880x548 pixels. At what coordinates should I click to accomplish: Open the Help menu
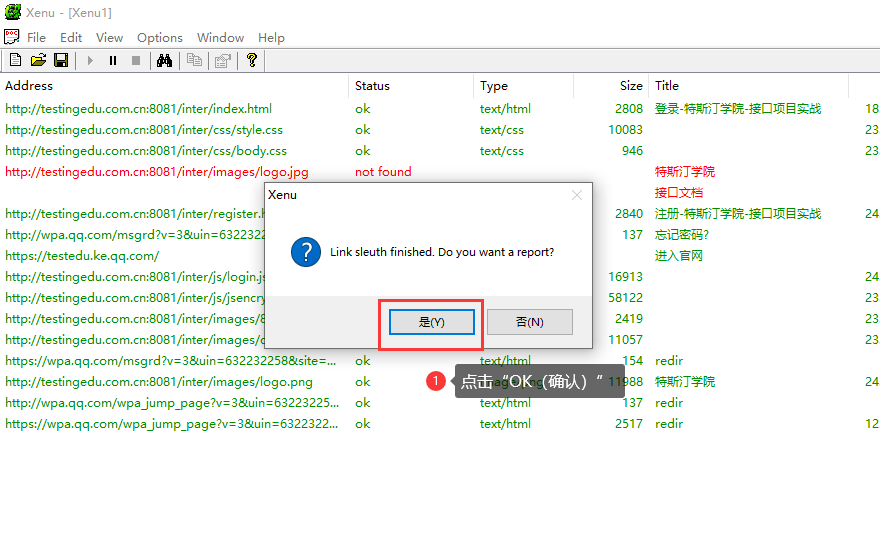271,38
